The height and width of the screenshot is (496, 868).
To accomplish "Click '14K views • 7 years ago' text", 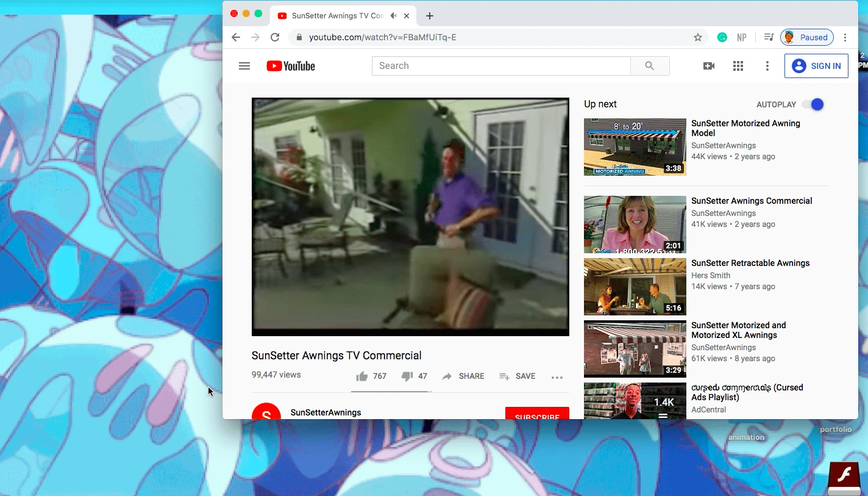I will 733,287.
